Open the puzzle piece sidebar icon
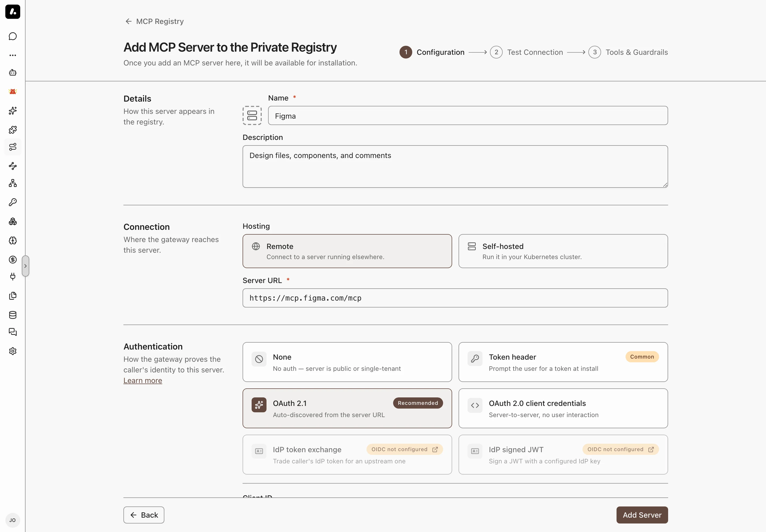766x532 pixels. point(13,130)
